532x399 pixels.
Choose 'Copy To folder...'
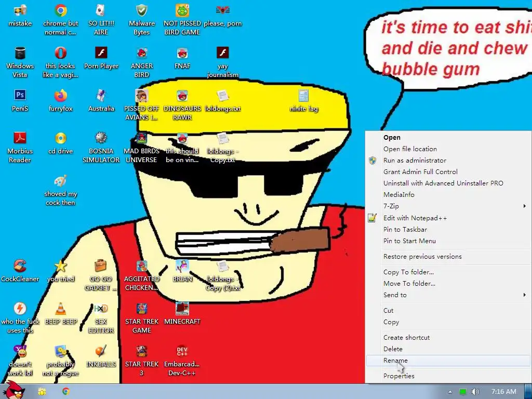click(448, 272)
